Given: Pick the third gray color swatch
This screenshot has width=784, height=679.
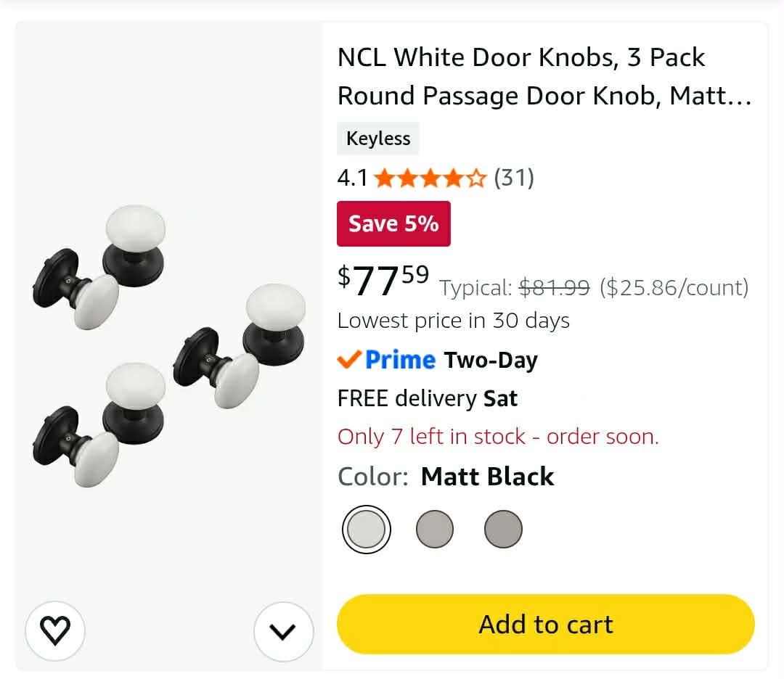Looking at the screenshot, I should click(503, 529).
